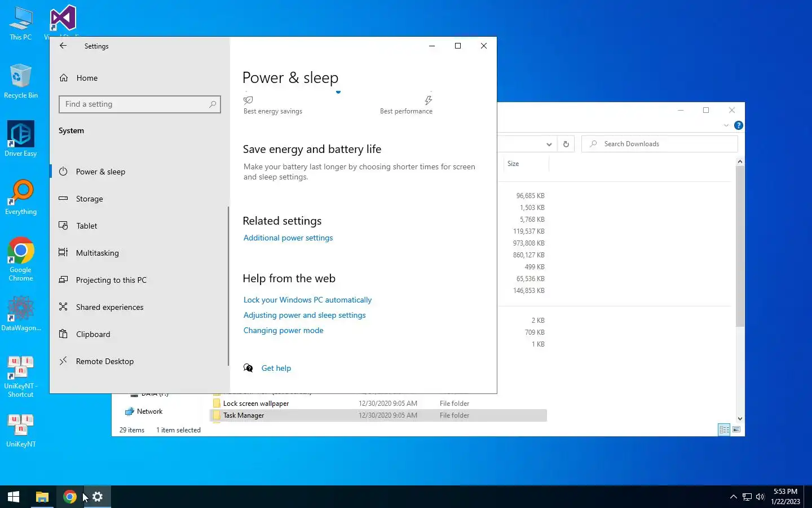Click the Explorer scroll down arrow
The image size is (812, 508).
pos(740,419)
